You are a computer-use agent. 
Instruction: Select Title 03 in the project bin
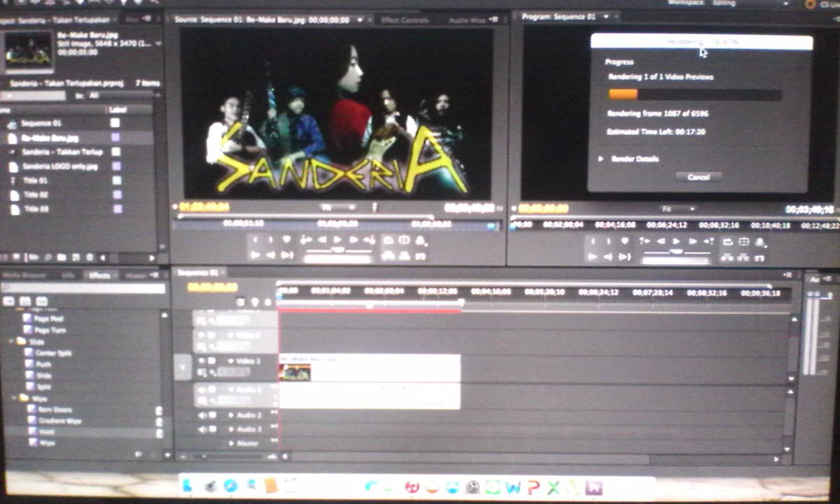click(x=35, y=209)
